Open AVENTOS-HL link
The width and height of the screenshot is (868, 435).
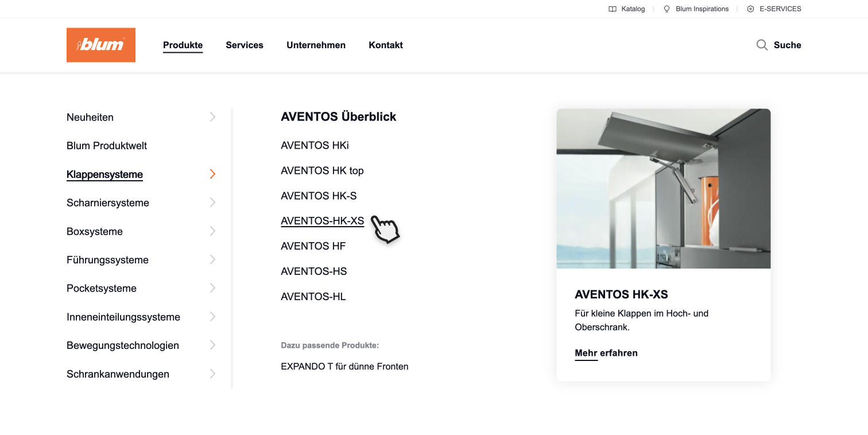(x=313, y=297)
